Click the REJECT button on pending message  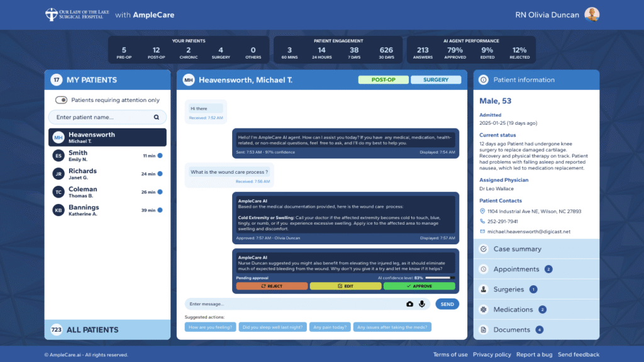pos(272,286)
